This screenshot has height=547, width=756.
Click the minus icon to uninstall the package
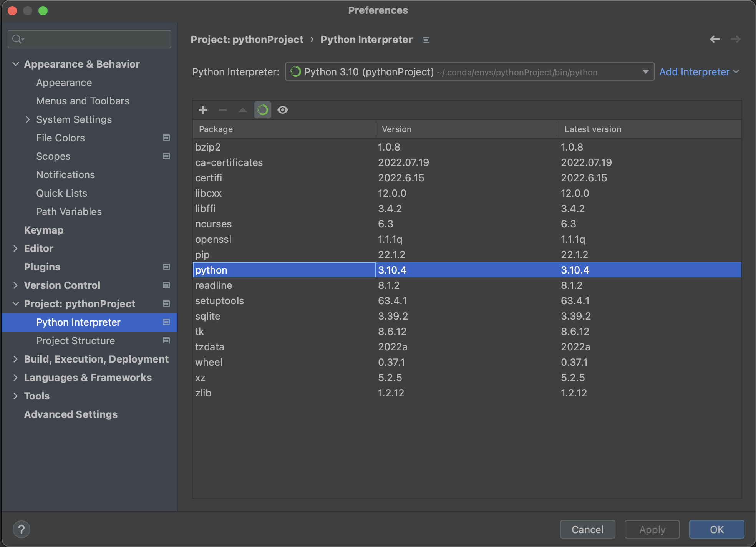[223, 110]
